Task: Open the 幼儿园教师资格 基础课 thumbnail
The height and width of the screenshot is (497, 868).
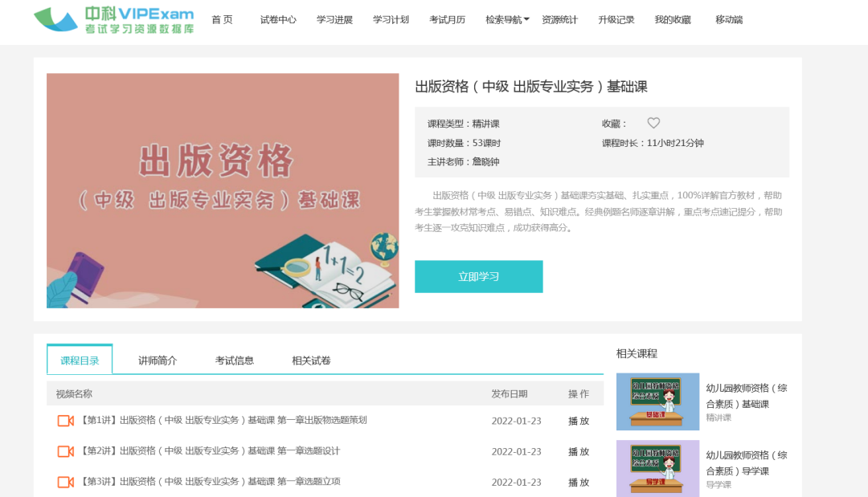Action: [x=657, y=401]
